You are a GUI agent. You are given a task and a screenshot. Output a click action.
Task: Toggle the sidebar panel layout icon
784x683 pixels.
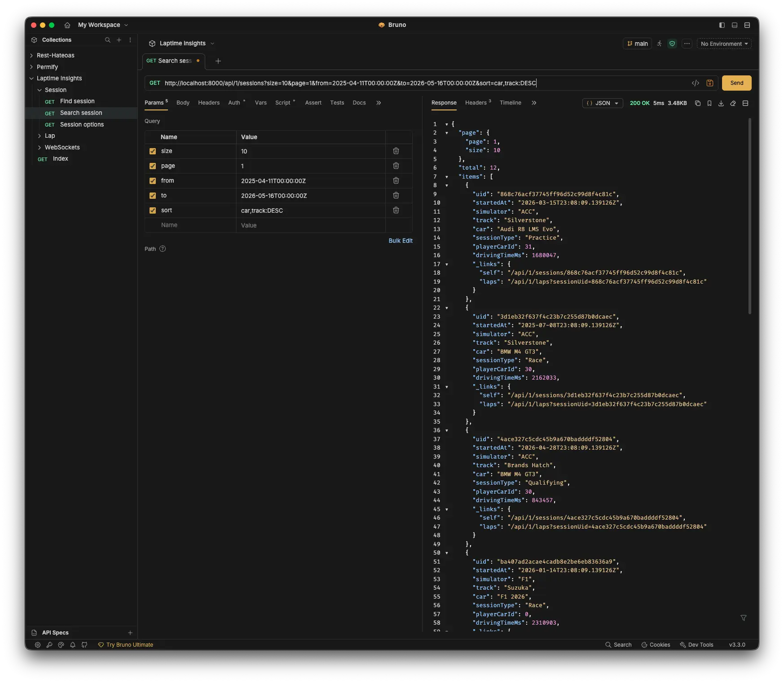tap(722, 25)
